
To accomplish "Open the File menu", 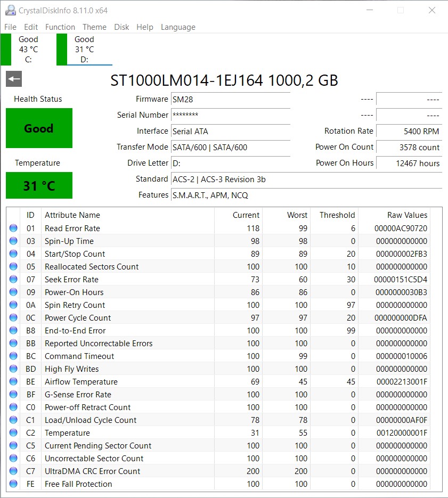I will (x=10, y=27).
